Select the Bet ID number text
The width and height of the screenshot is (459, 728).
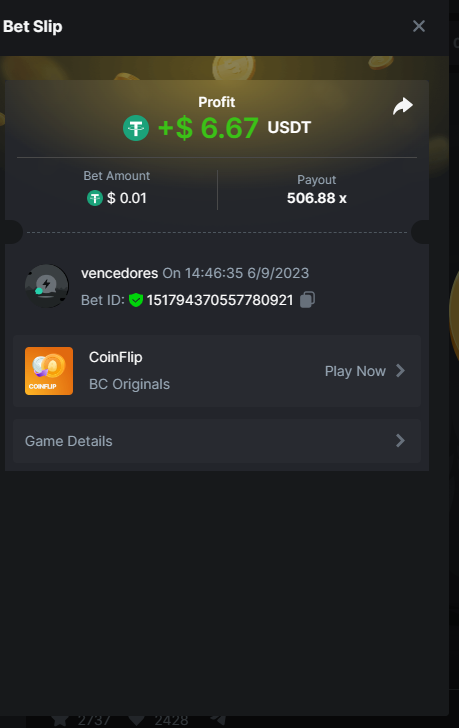[220, 300]
